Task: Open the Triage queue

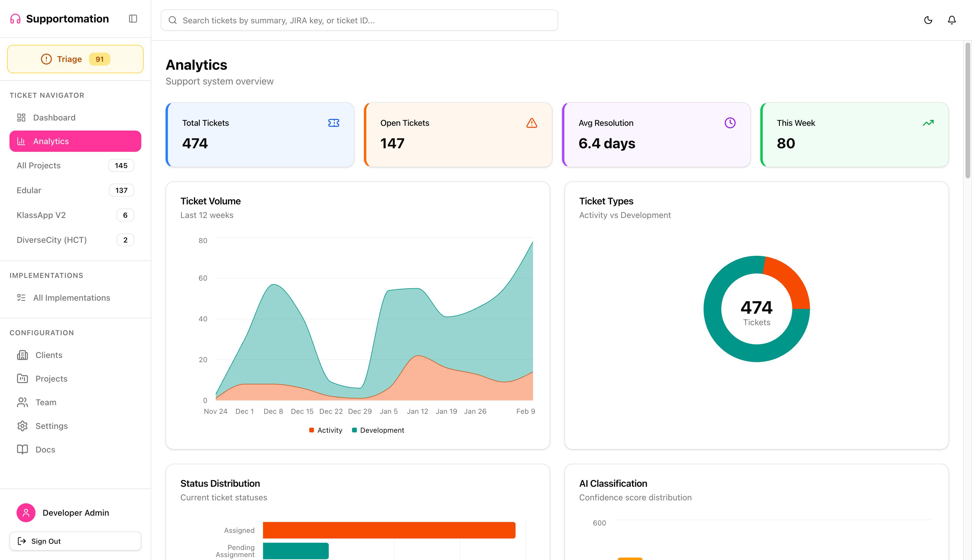Action: [75, 59]
